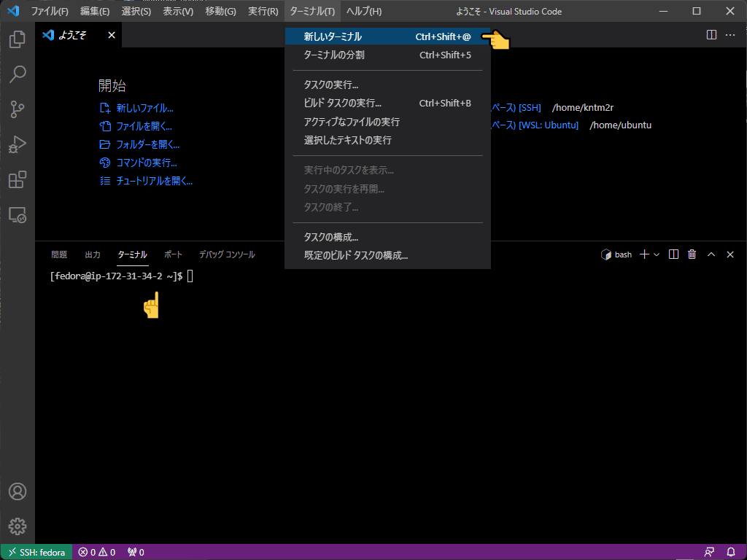Click the forwarded ports status indicator
The height and width of the screenshot is (560, 747).
(x=136, y=552)
